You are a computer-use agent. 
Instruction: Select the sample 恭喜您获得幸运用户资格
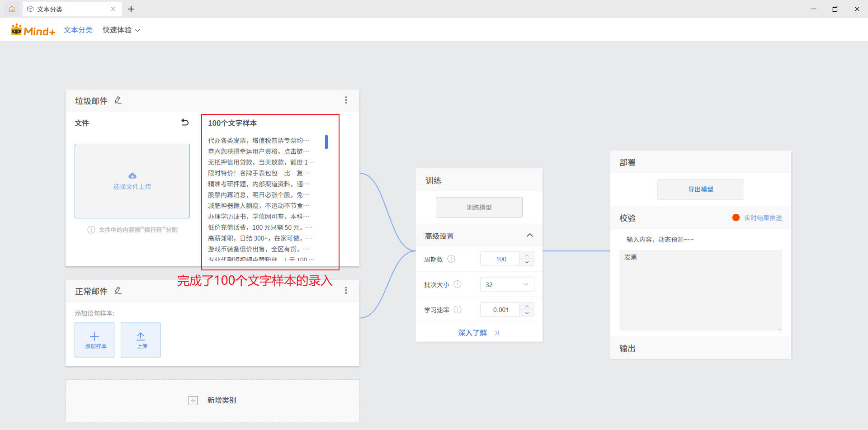(259, 151)
